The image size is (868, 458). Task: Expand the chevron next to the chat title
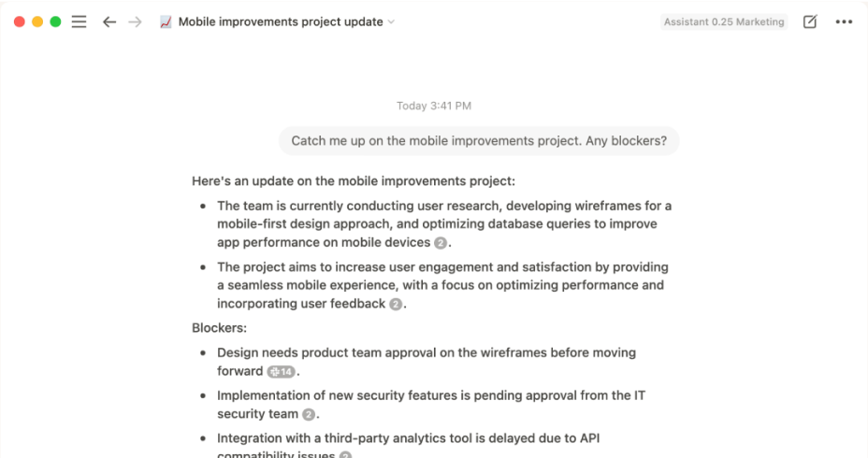[391, 21]
